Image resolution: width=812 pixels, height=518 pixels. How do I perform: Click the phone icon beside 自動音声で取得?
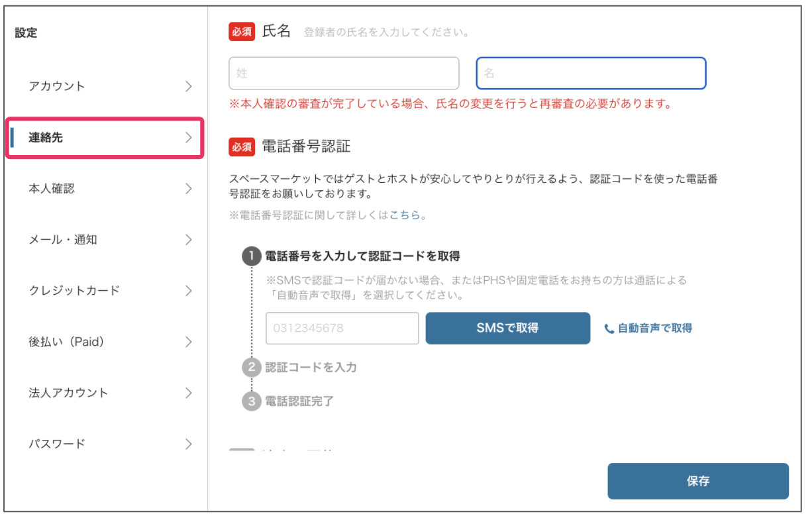[609, 329]
